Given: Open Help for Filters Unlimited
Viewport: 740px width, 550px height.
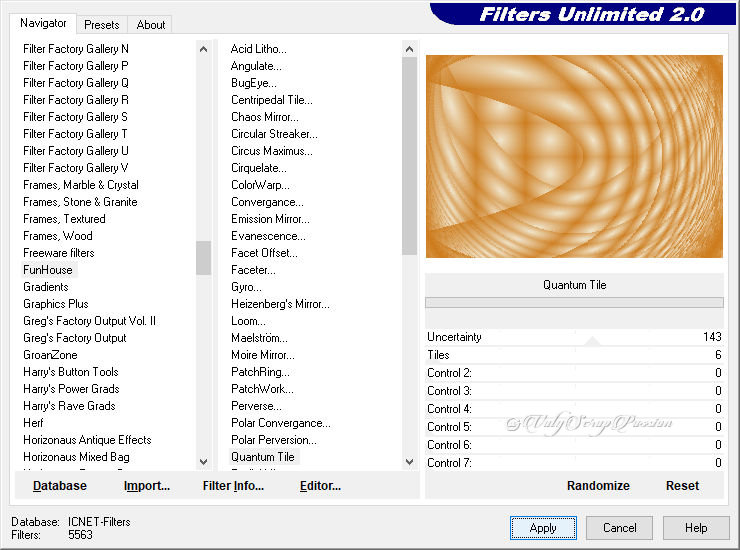Looking at the screenshot, I should click(x=697, y=528).
